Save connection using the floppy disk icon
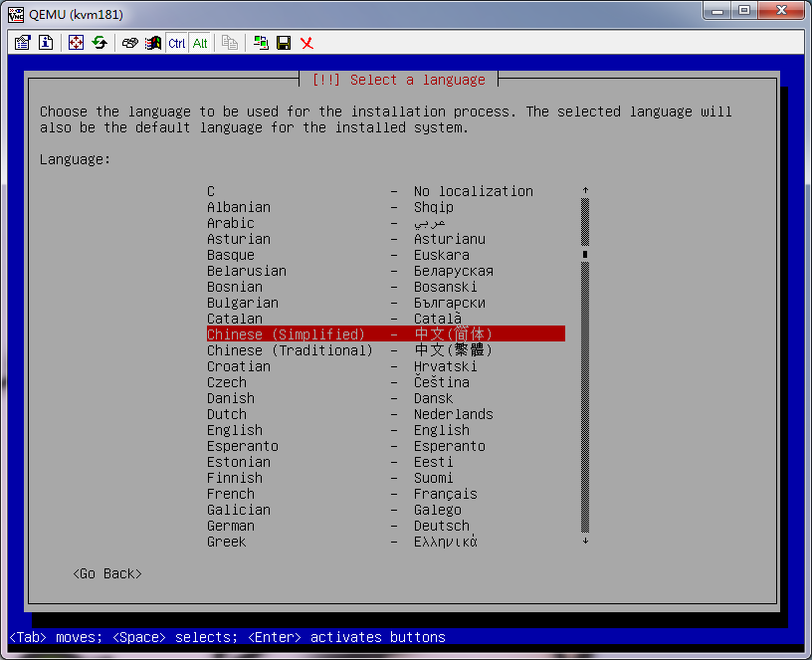The image size is (812, 660). pyautogui.click(x=284, y=43)
